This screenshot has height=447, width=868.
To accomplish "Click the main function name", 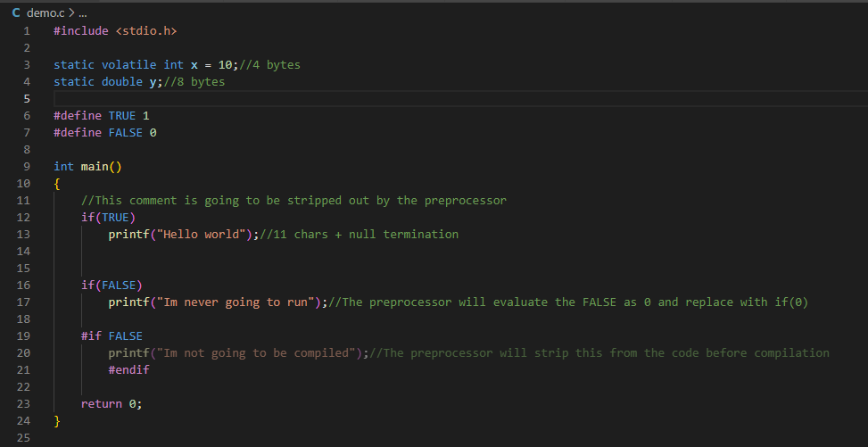I will 95,166.
